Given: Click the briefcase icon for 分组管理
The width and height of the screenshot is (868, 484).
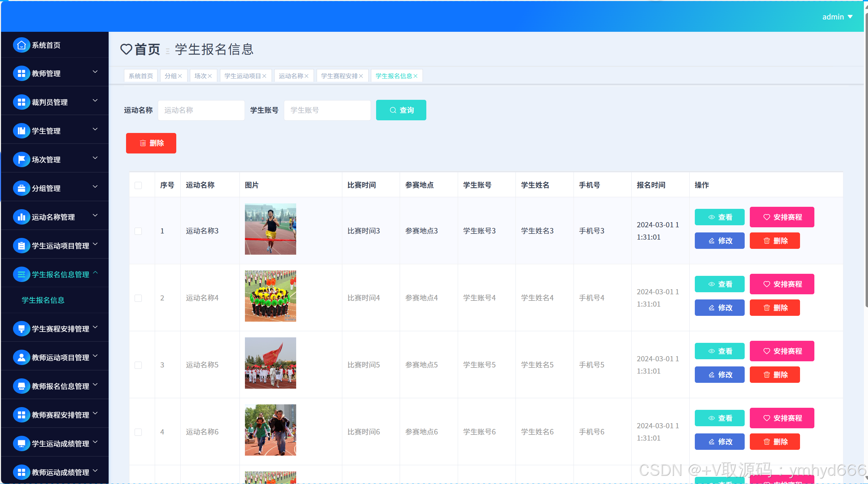Looking at the screenshot, I should (x=21, y=188).
